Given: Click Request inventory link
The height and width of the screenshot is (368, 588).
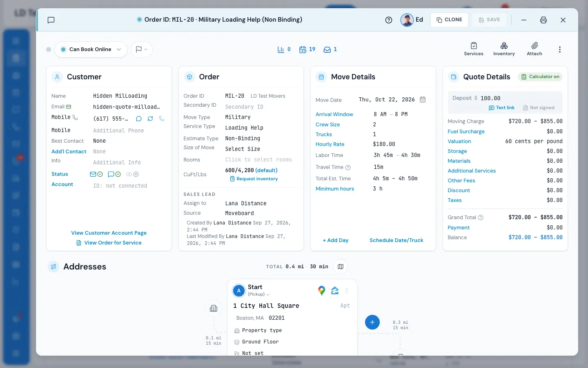Looking at the screenshot, I should [254, 179].
